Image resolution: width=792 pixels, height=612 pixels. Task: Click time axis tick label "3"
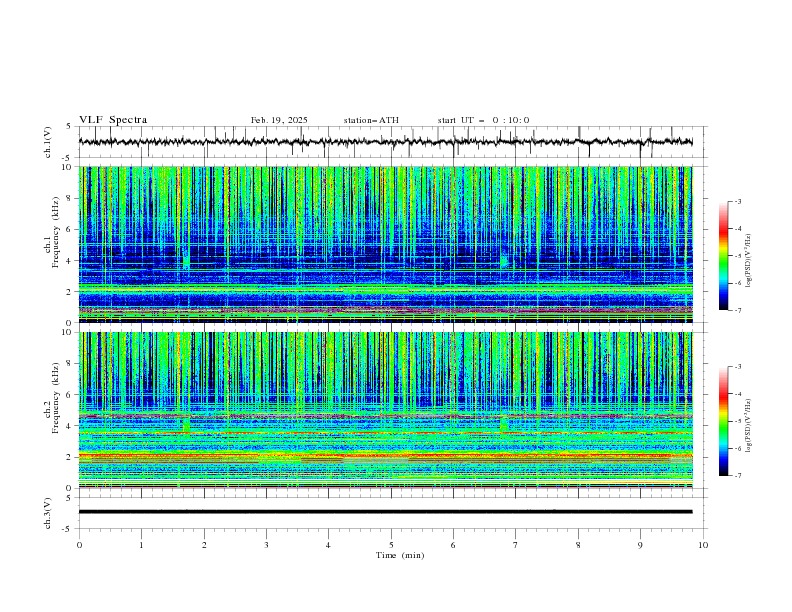(266, 545)
